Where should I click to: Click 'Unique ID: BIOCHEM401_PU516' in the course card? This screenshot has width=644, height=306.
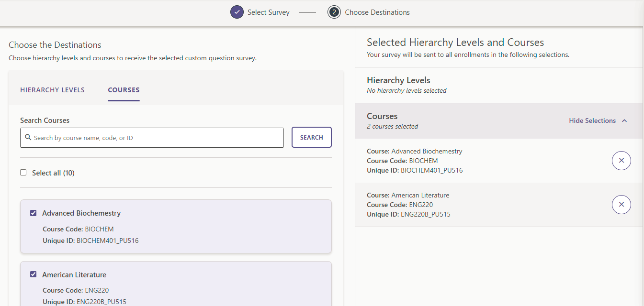pyautogui.click(x=90, y=240)
